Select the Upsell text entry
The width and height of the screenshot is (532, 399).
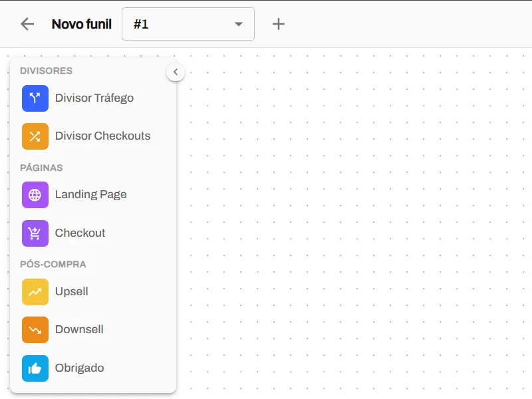coord(72,291)
